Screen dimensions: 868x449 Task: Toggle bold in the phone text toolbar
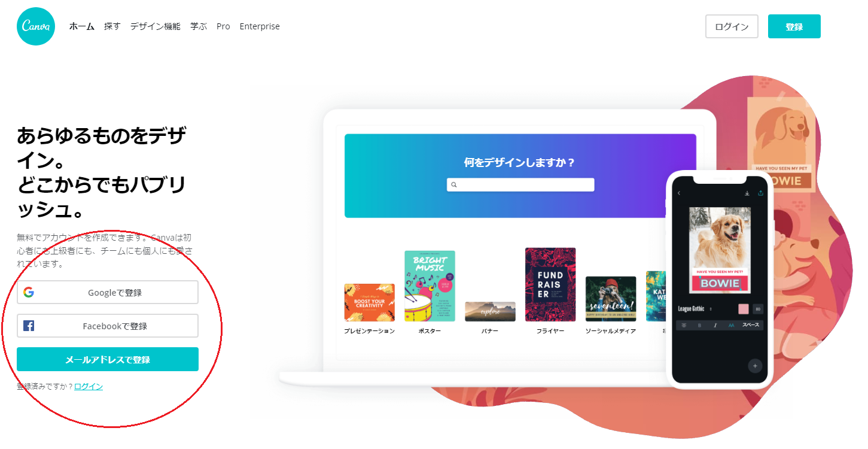[x=699, y=326]
